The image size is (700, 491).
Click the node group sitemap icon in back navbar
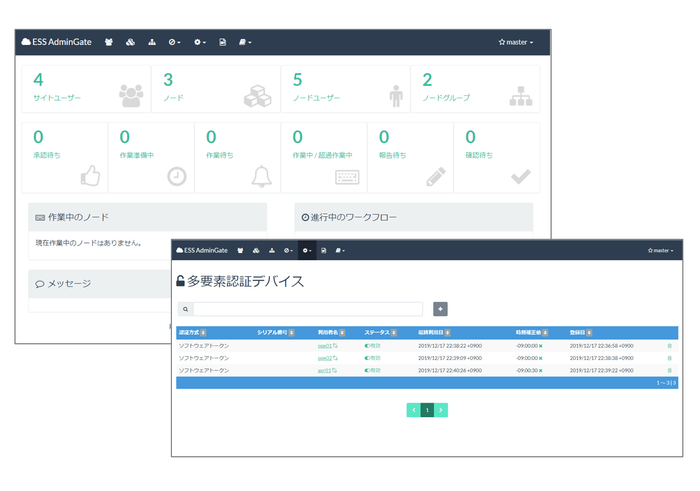152,43
